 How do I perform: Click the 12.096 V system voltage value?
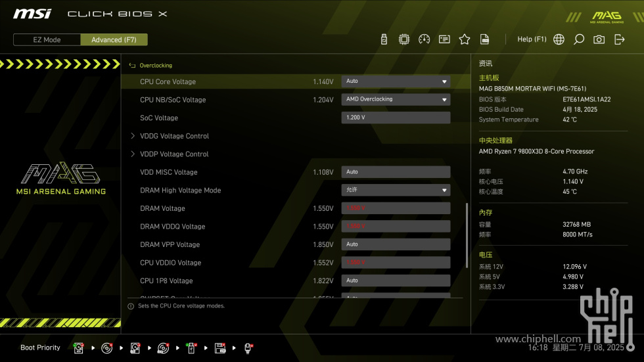574,267
